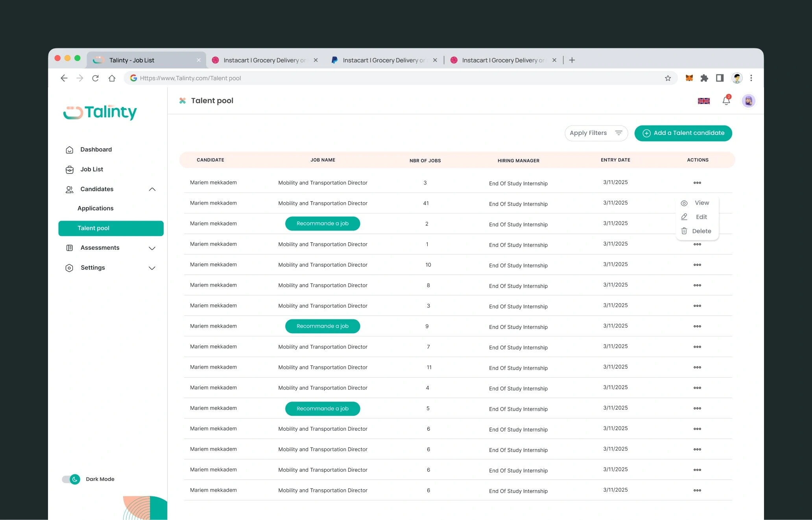The height and width of the screenshot is (520, 812).
Task: Open actions menu for the row with 10 jobs
Action: coord(697,265)
